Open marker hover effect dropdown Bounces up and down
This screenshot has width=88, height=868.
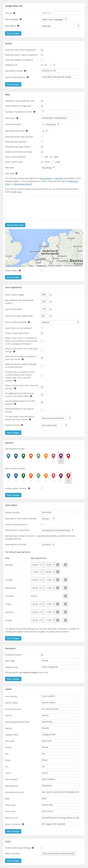pos(56,418)
